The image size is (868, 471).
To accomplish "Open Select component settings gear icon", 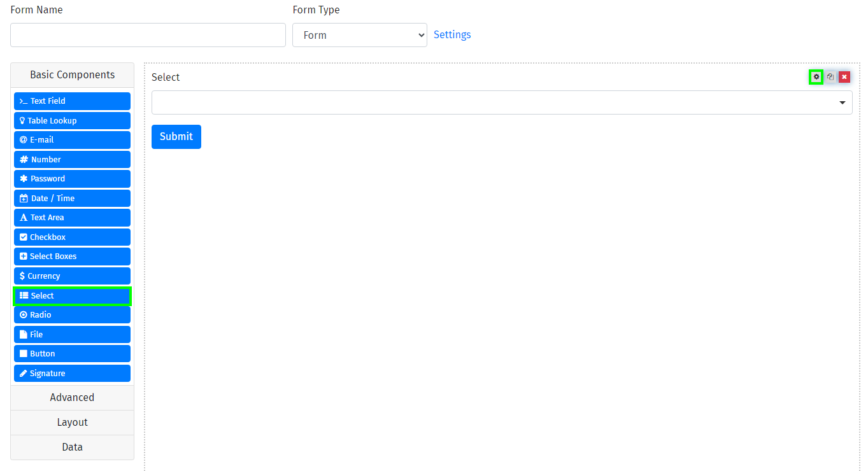I will tap(816, 77).
